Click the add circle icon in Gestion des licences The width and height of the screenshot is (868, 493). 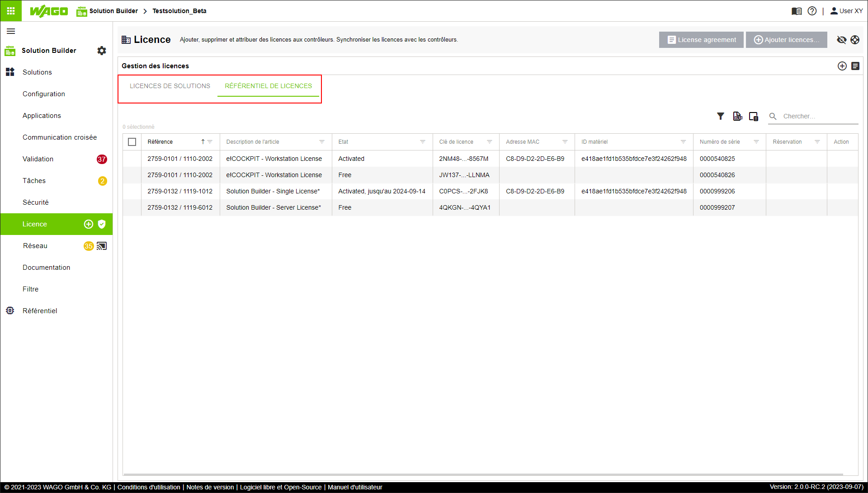pyautogui.click(x=842, y=66)
